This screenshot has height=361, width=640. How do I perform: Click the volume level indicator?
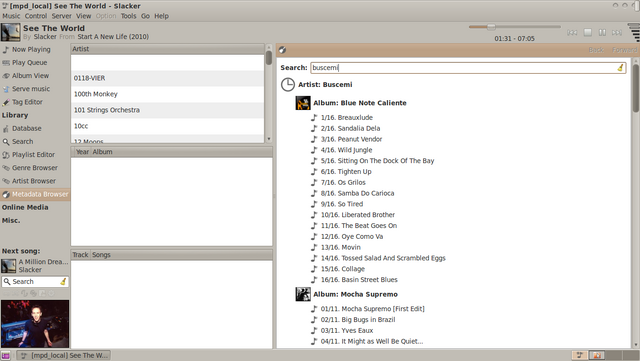[634, 32]
